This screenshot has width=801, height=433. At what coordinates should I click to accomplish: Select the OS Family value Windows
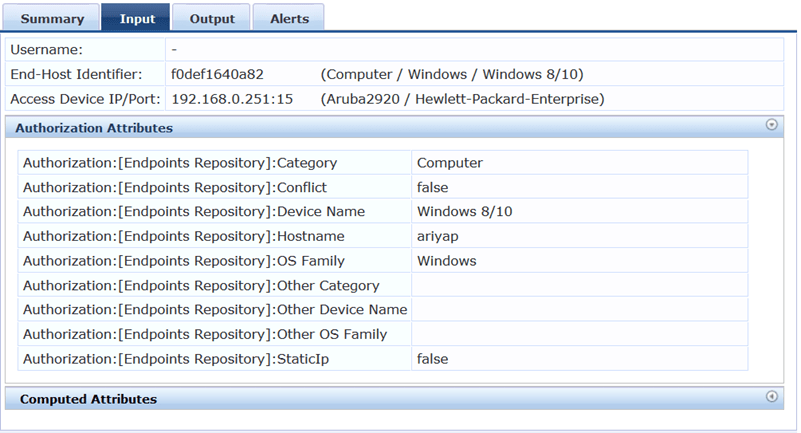click(446, 261)
